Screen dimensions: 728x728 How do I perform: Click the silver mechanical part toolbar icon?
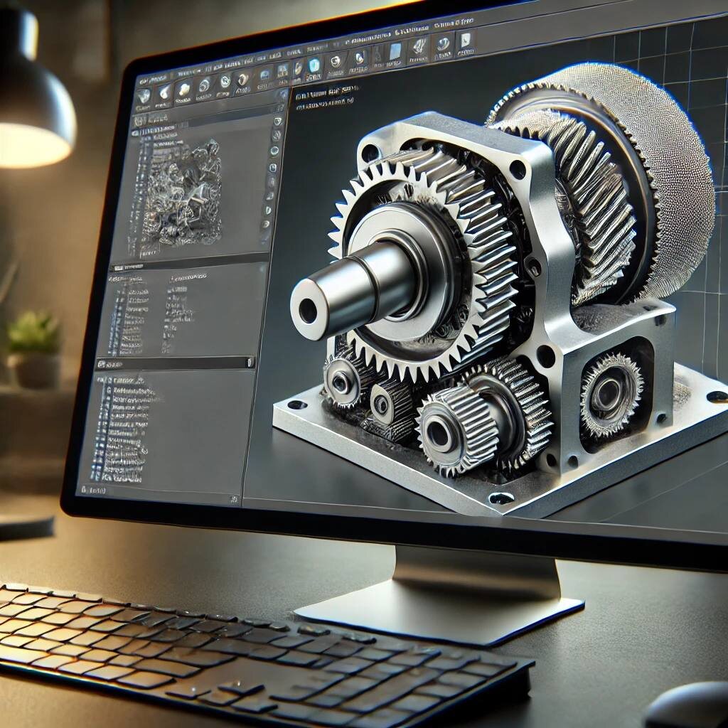pyautogui.click(x=419, y=48)
